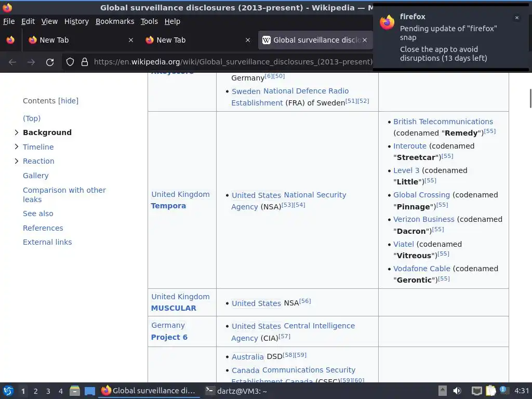Click the Firefox View icon in tab bar
This screenshot has height=399, width=532.
(x=10, y=40)
